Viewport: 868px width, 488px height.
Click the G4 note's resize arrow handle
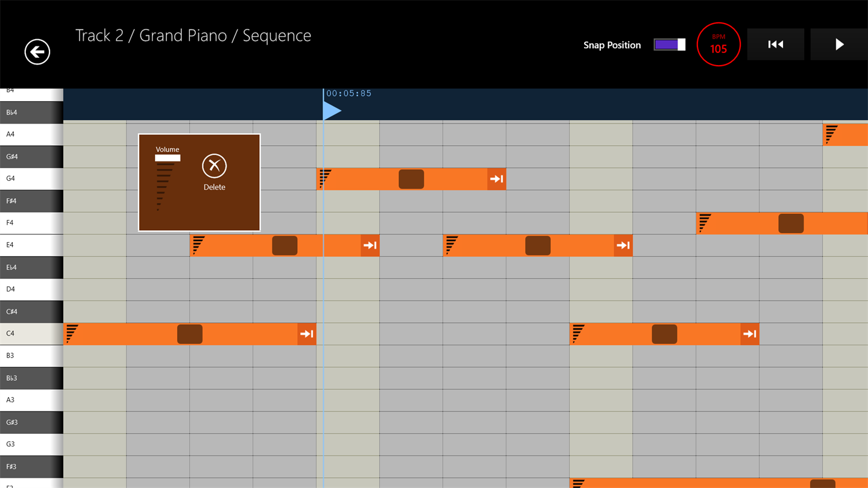point(496,179)
